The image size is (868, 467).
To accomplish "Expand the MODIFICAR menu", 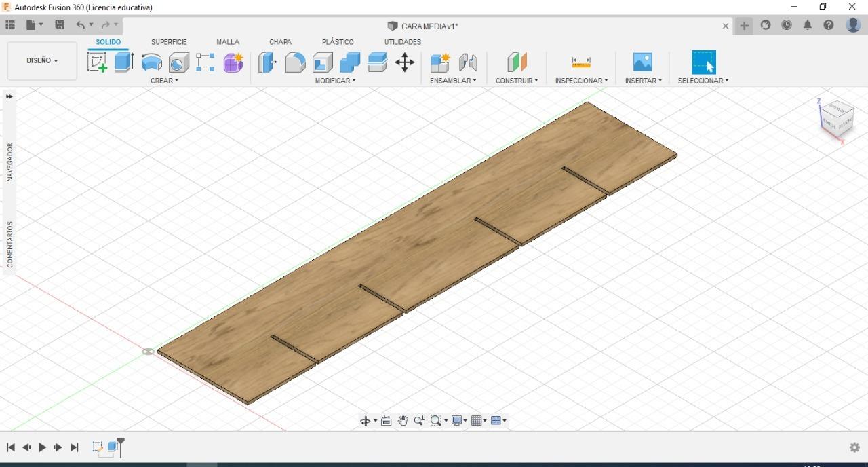I will pos(335,81).
